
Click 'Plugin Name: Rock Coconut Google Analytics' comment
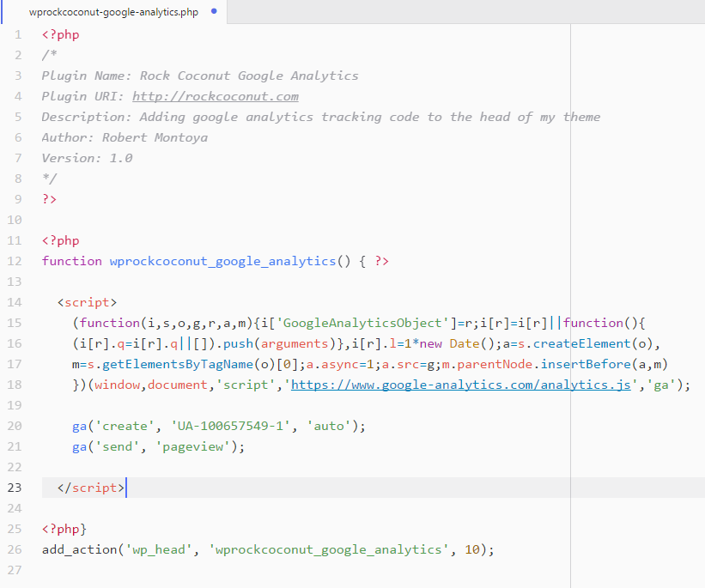pyautogui.click(x=200, y=76)
